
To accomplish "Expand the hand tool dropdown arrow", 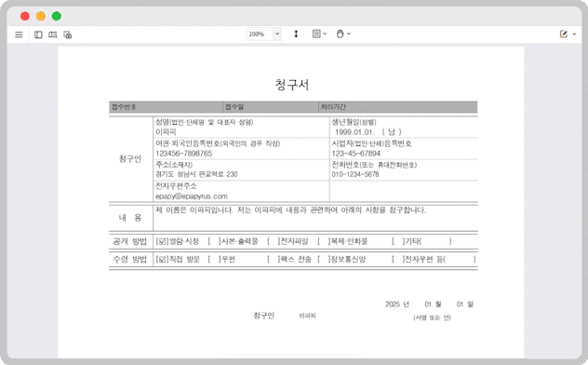I will pyautogui.click(x=349, y=34).
